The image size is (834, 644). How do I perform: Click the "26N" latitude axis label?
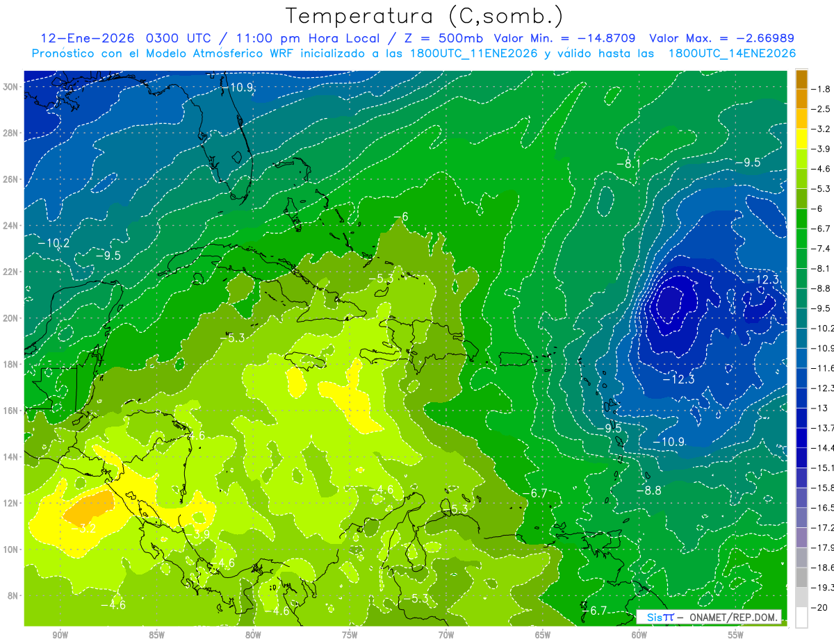[x=10, y=179]
